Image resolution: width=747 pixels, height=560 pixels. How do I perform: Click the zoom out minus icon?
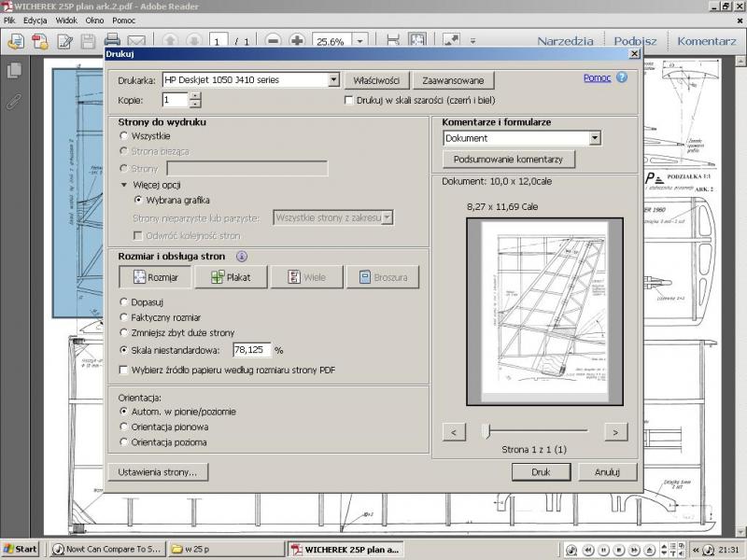[x=273, y=41]
